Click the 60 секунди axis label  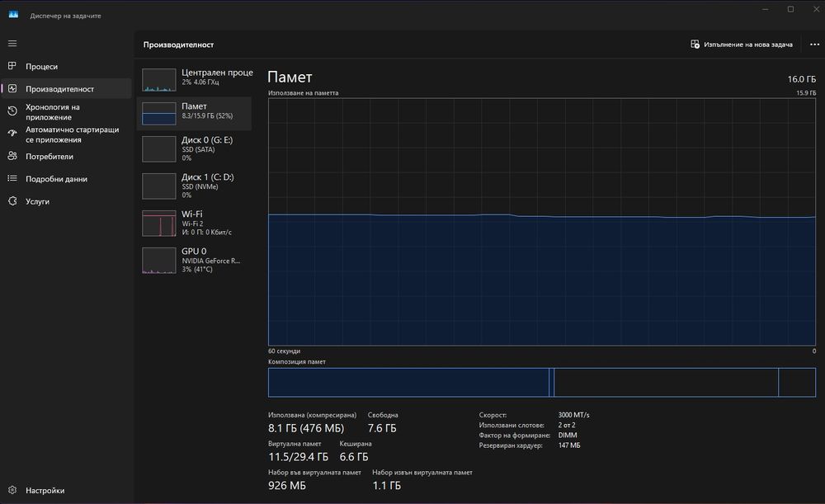284,351
